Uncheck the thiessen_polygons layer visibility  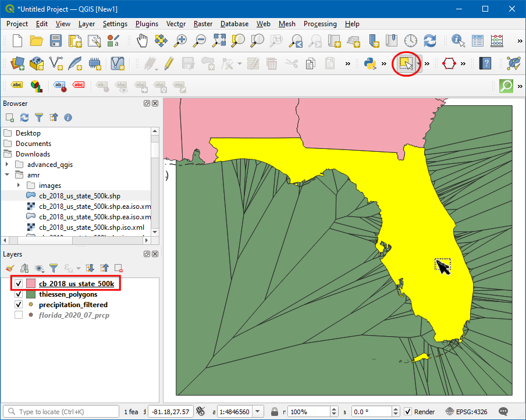(19, 294)
